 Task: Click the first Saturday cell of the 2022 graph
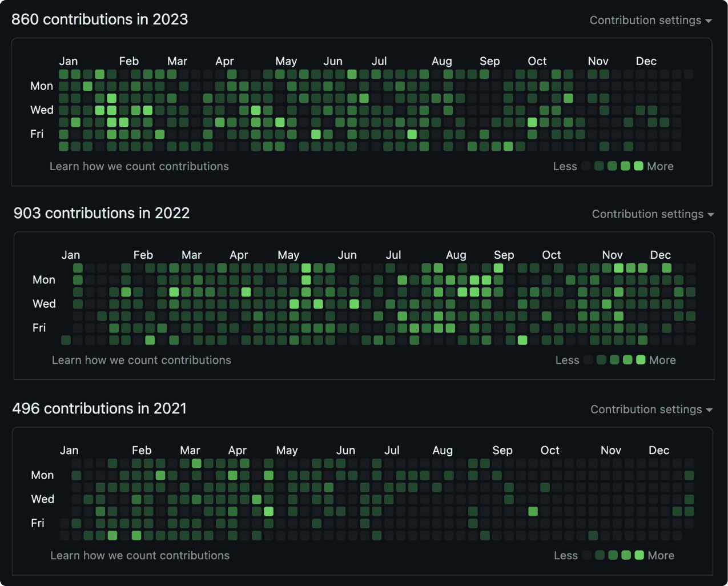(x=66, y=340)
